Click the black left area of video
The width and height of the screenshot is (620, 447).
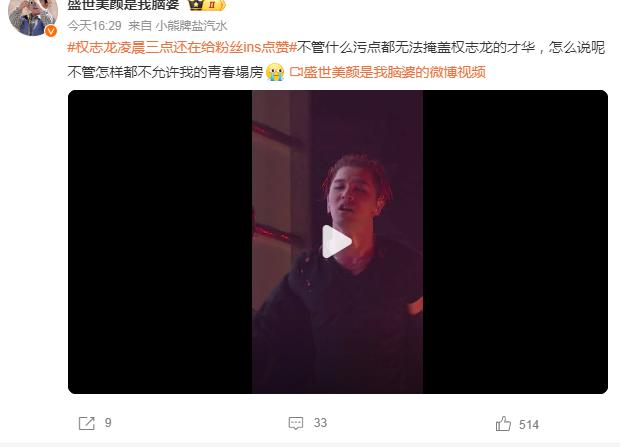(160, 241)
